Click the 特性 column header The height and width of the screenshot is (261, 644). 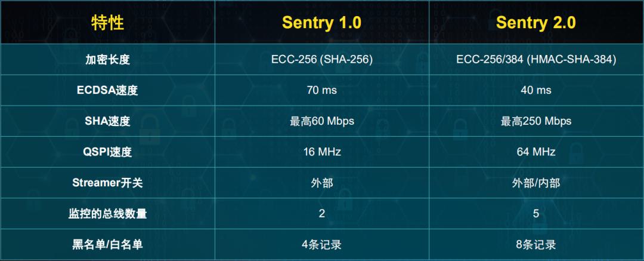tap(107, 23)
